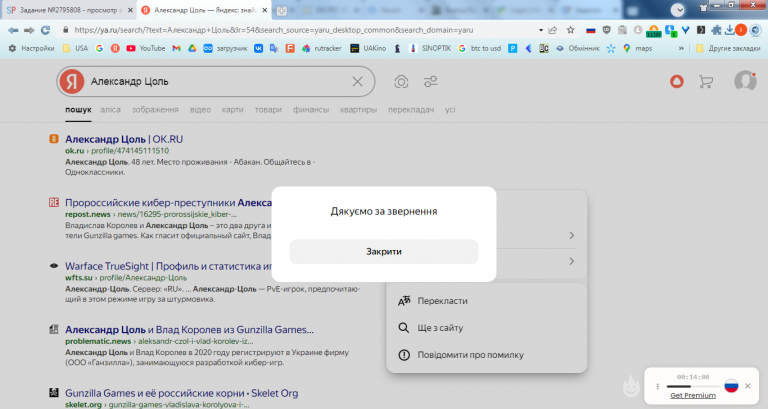
Task: Expand the upper chevron in context menu
Action: pos(572,236)
